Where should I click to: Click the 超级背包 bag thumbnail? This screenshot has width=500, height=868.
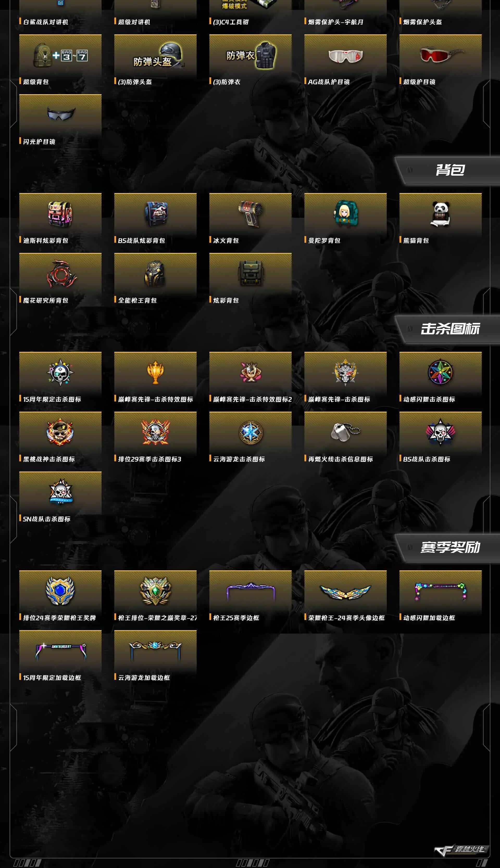pyautogui.click(x=60, y=55)
